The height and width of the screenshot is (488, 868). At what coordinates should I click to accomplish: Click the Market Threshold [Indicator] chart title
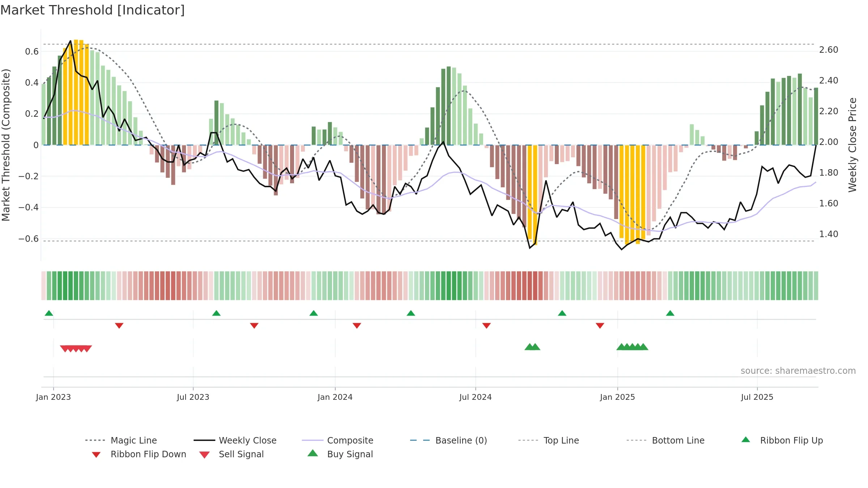point(93,10)
